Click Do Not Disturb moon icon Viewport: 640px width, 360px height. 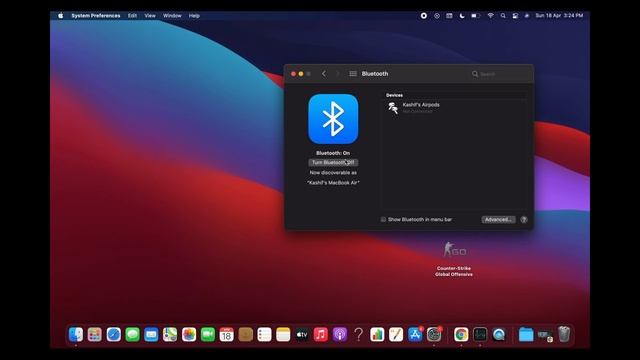[x=462, y=16]
